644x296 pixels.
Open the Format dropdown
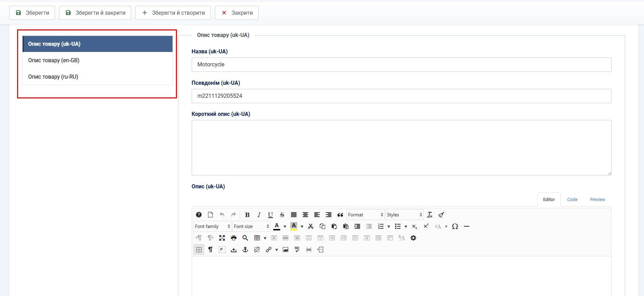[x=365, y=215]
